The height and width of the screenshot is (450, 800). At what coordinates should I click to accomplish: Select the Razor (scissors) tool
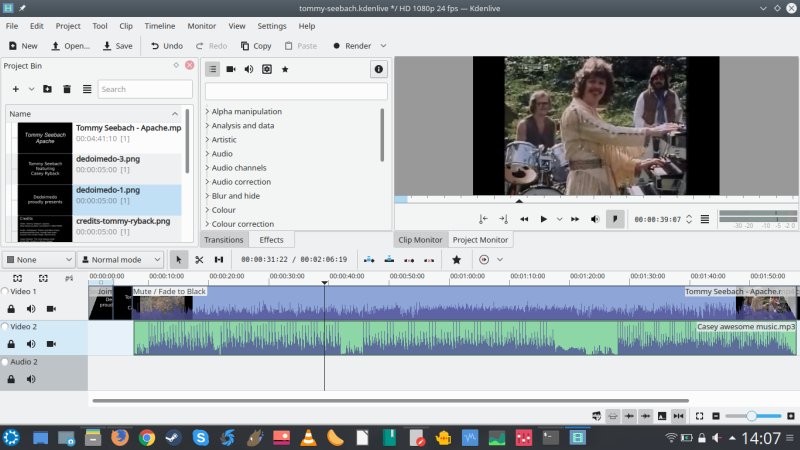pos(199,260)
